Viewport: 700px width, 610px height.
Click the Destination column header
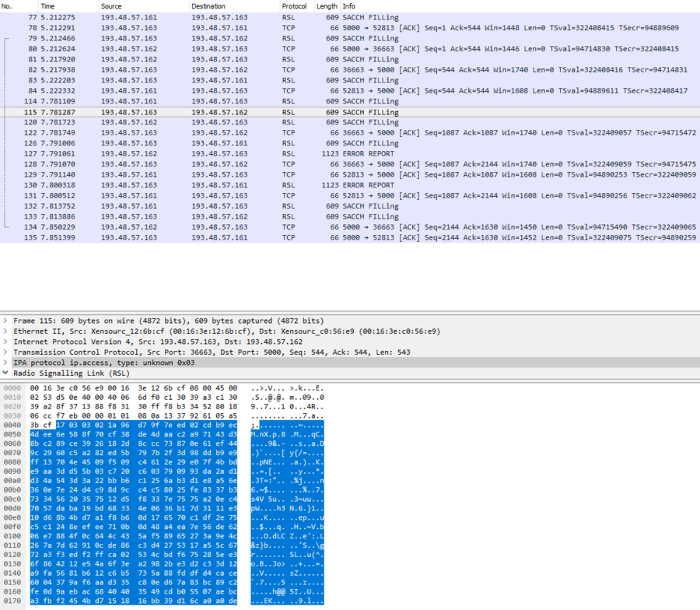[x=208, y=6]
